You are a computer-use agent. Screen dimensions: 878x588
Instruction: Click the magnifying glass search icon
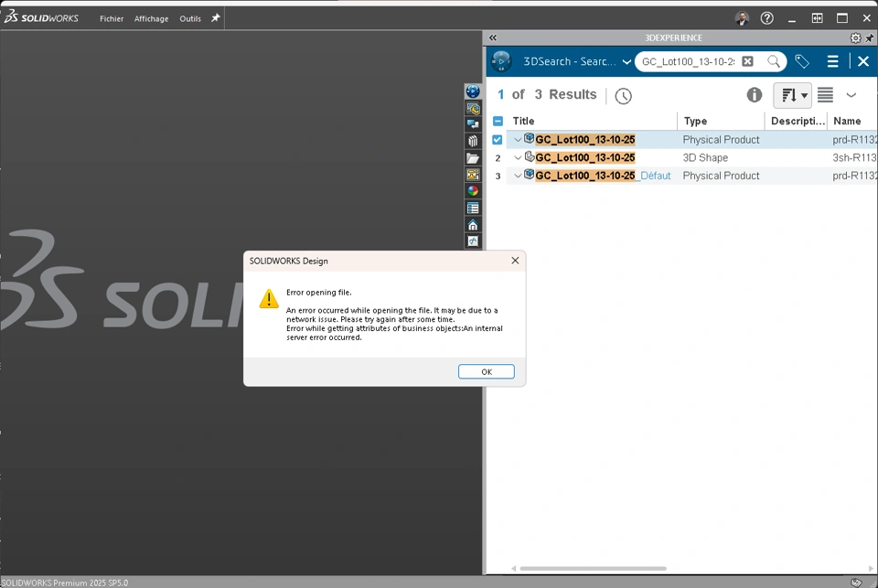pos(774,61)
